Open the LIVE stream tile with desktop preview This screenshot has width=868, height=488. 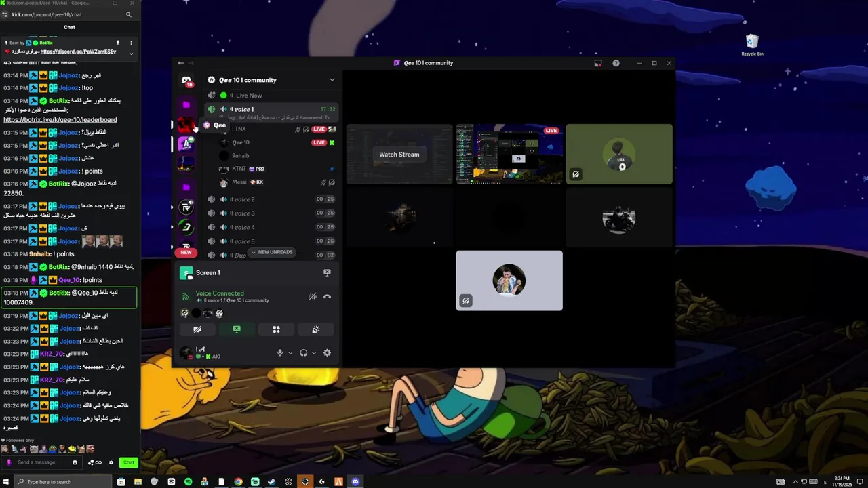(x=509, y=155)
